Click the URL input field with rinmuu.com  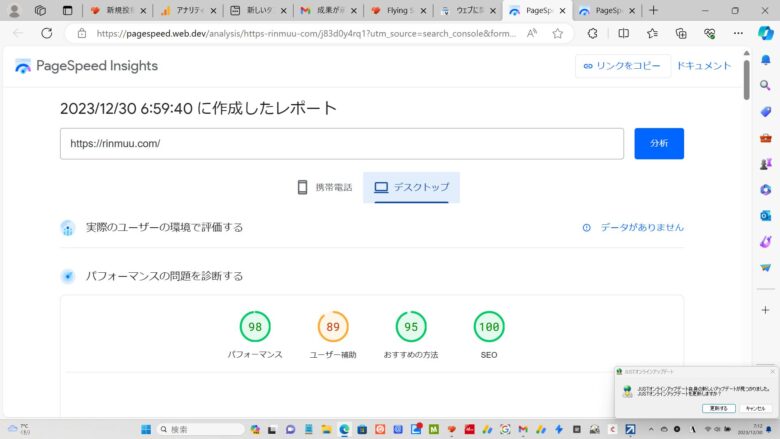(x=341, y=143)
